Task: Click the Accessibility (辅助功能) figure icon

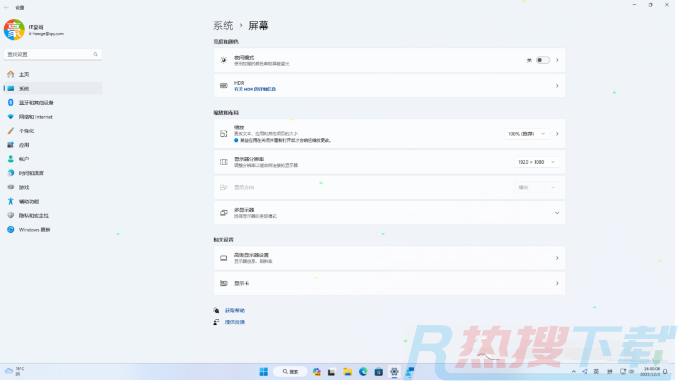Action: click(x=11, y=202)
